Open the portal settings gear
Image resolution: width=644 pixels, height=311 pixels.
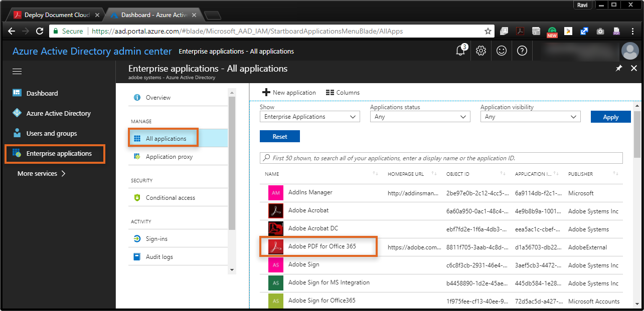point(481,51)
